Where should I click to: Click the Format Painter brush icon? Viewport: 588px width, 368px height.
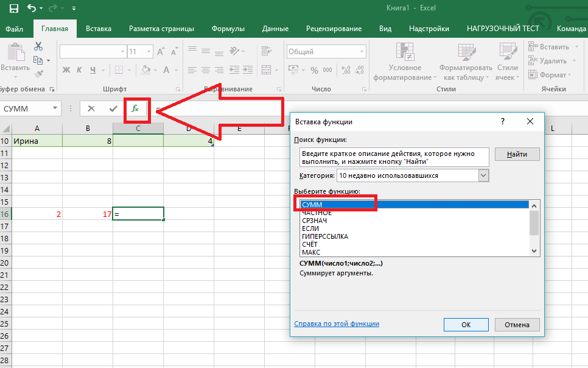pos(38,74)
